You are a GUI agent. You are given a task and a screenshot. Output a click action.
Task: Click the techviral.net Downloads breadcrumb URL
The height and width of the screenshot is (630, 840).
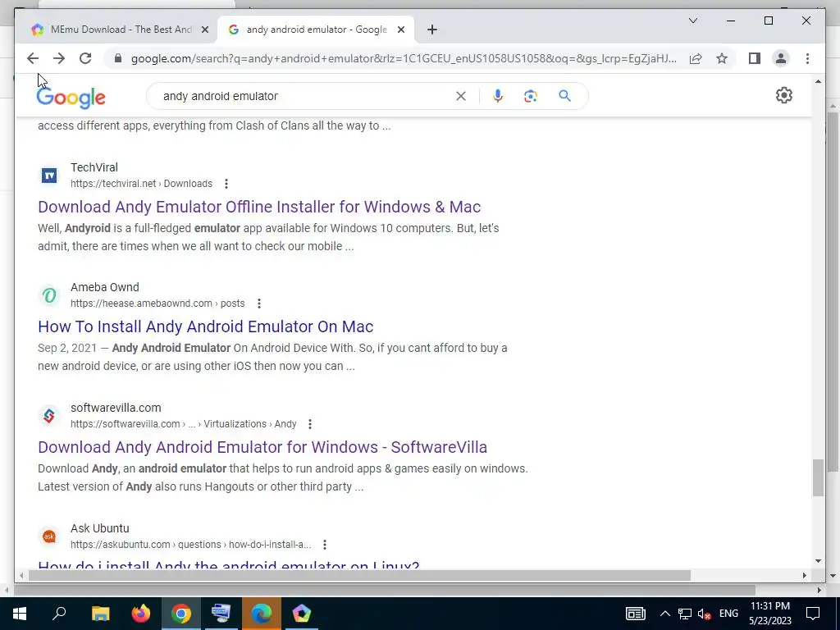[141, 184]
